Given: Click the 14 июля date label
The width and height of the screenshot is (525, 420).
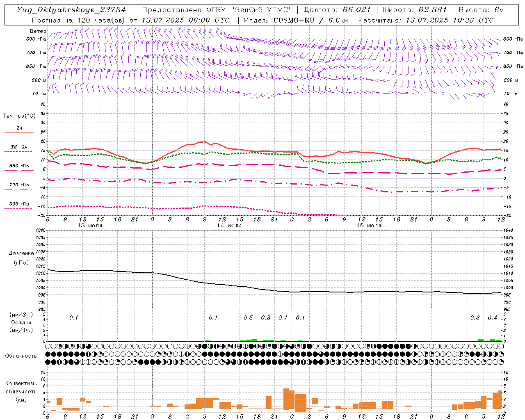Looking at the screenshot, I should click(229, 226).
